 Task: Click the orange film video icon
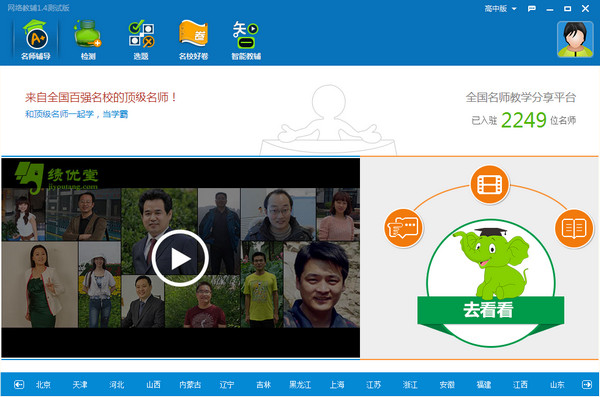pos(489,185)
